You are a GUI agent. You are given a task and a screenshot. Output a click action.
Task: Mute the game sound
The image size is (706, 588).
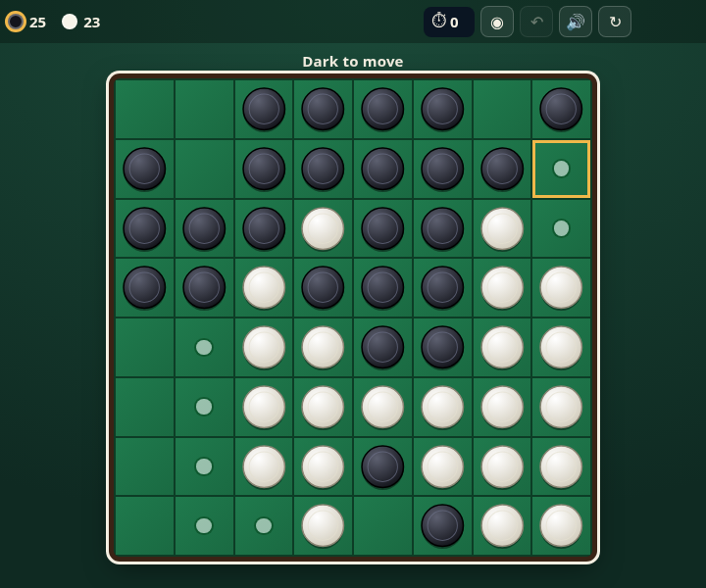pyautogui.click(x=576, y=22)
